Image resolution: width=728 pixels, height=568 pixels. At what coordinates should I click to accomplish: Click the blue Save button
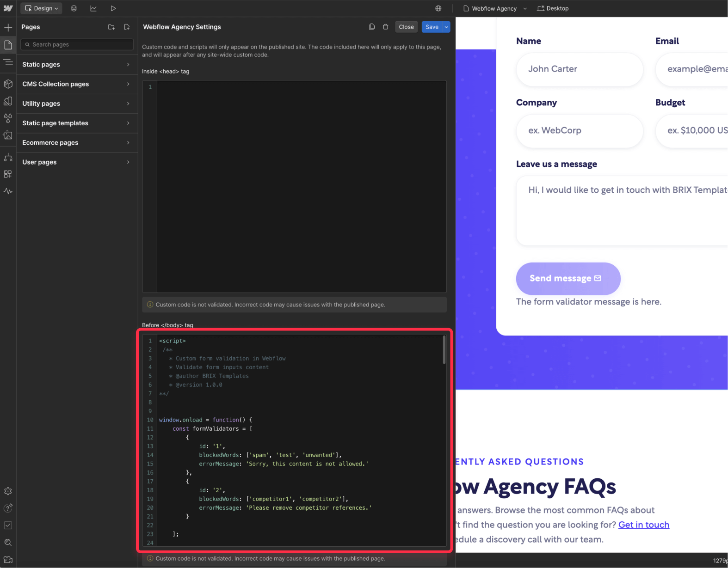(432, 27)
